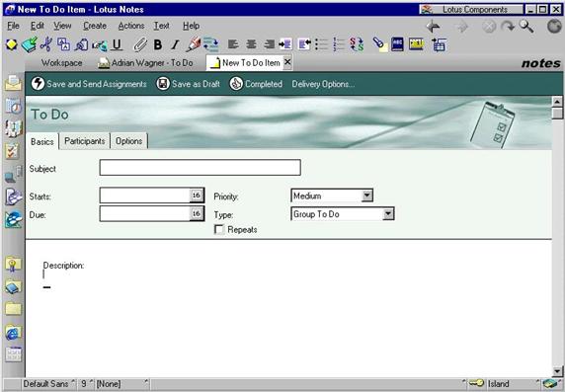
Task: Open the To Do checklist bookmark icon
Action: click(x=13, y=151)
